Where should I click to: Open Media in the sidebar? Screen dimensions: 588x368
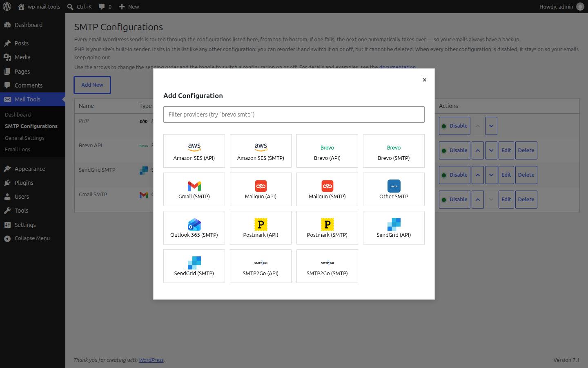click(x=33, y=57)
